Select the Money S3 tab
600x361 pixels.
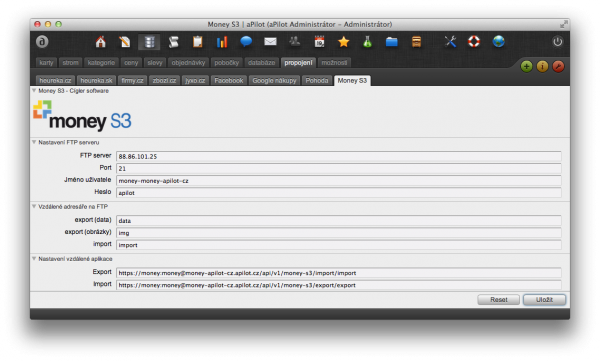[x=352, y=80]
